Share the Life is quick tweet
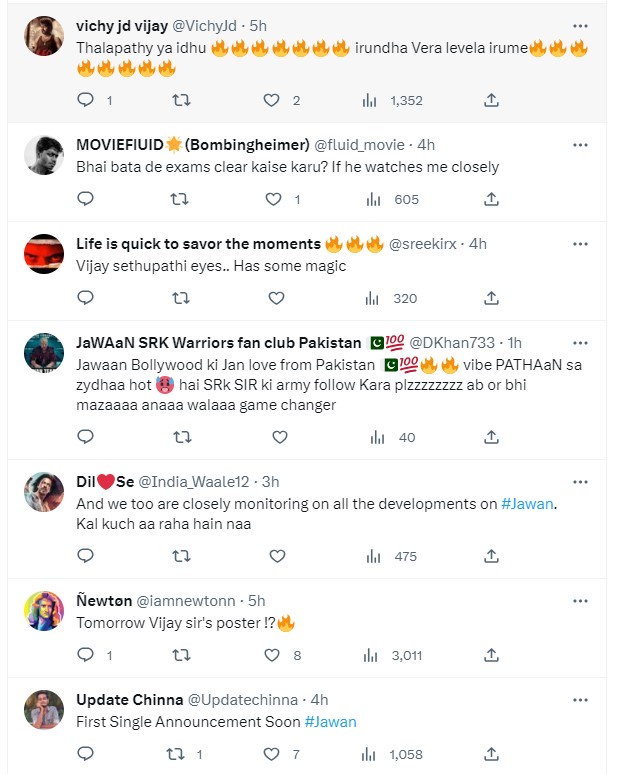The height and width of the screenshot is (774, 633). (x=491, y=298)
